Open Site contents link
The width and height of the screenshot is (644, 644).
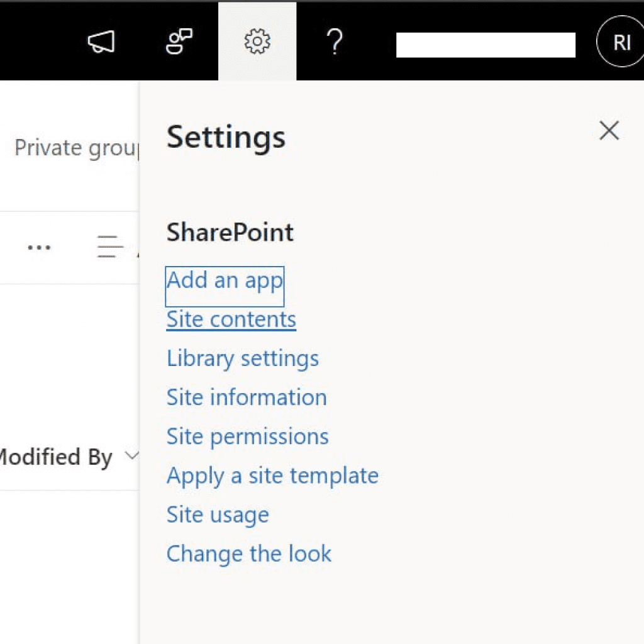[231, 319]
